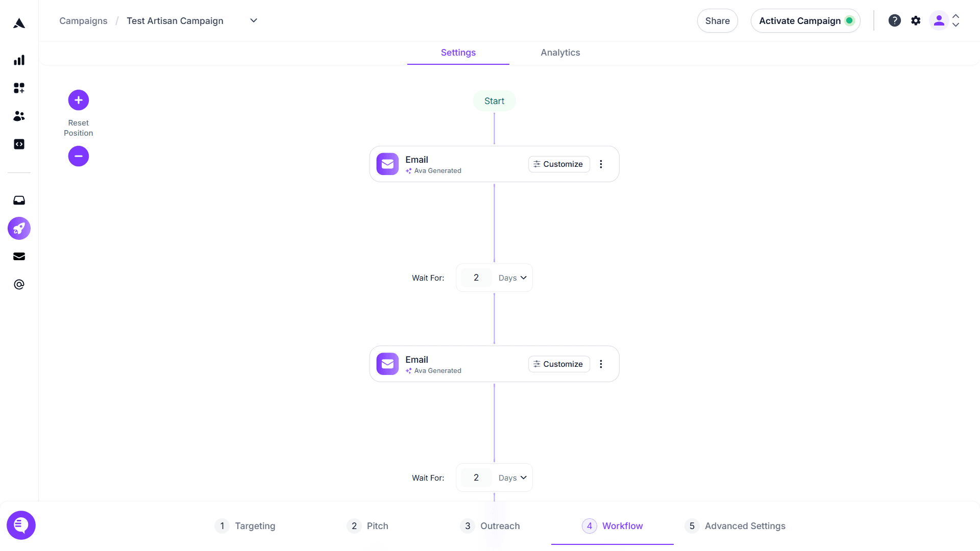This screenshot has width=980, height=551.
Task: Click the rocket campaigns sidebar icon
Action: point(19,229)
